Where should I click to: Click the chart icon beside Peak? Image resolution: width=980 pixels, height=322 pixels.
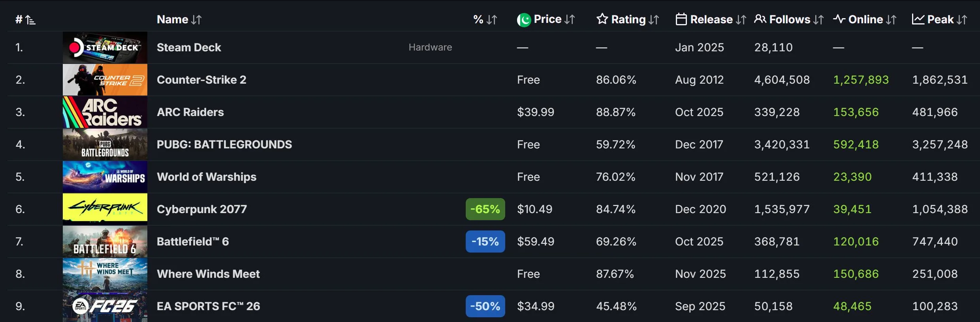[918, 19]
